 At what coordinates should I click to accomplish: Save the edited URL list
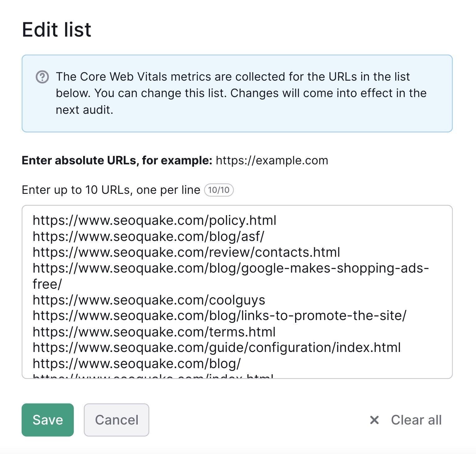point(48,420)
